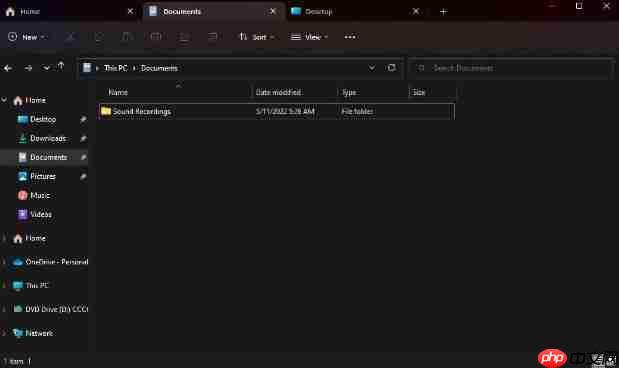Collapse the top Home tree node

tap(4, 100)
